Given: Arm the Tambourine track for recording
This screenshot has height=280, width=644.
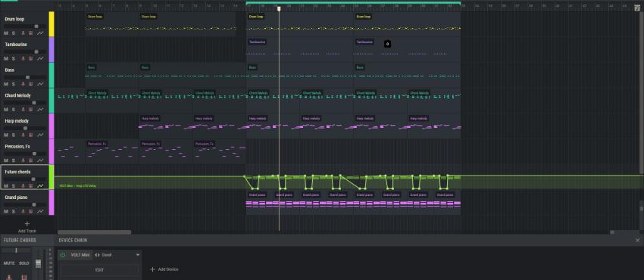Looking at the screenshot, I should [23, 58].
